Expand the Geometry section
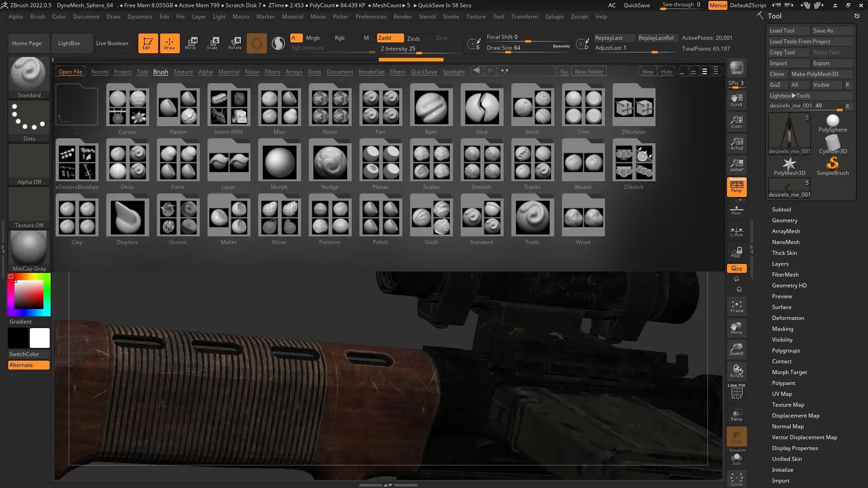The height and width of the screenshot is (488, 868). click(784, 221)
